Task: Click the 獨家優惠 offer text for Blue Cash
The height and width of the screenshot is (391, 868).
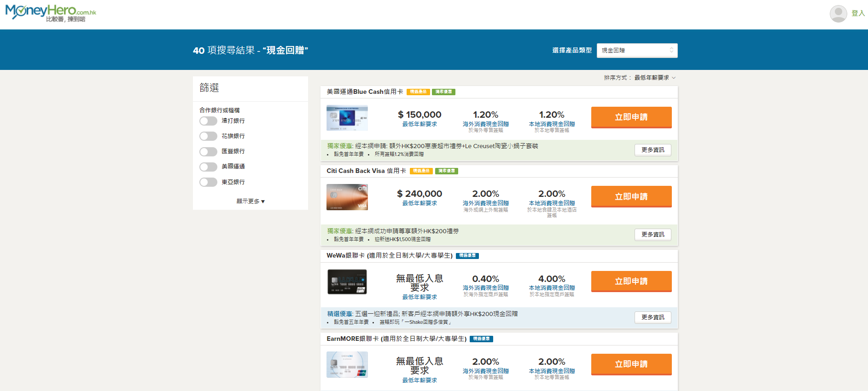Action: point(432,146)
